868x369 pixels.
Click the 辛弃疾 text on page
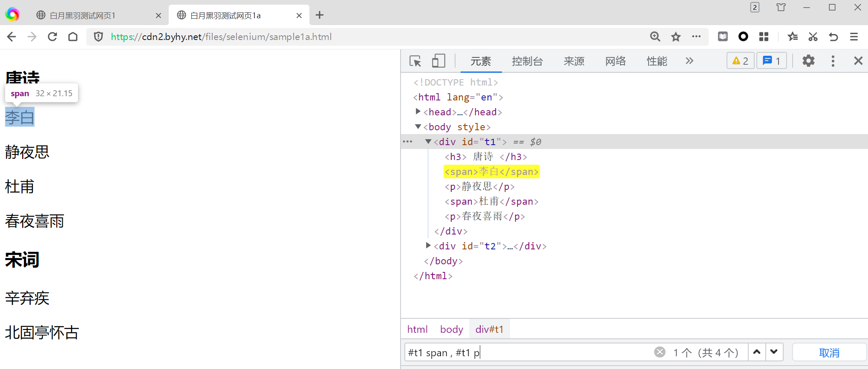[27, 298]
